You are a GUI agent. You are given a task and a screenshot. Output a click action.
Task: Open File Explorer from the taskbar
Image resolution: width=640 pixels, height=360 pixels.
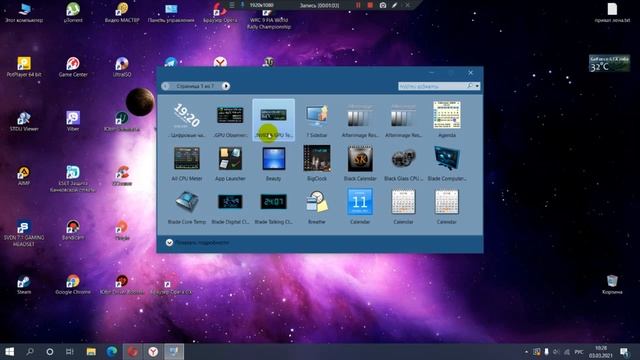click(x=91, y=351)
